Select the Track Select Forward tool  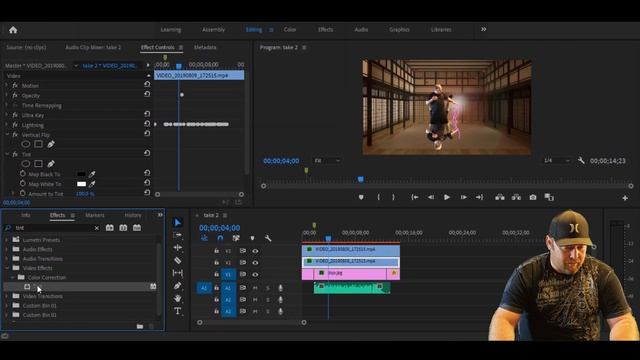pos(178,235)
